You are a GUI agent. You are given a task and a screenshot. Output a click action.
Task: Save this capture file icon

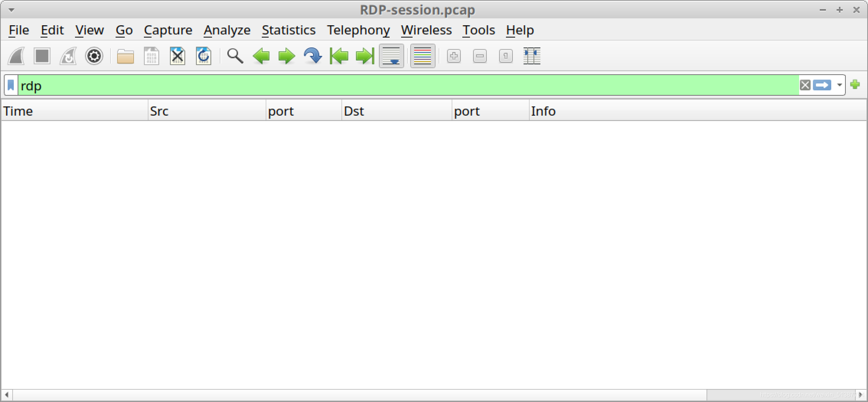click(x=152, y=56)
